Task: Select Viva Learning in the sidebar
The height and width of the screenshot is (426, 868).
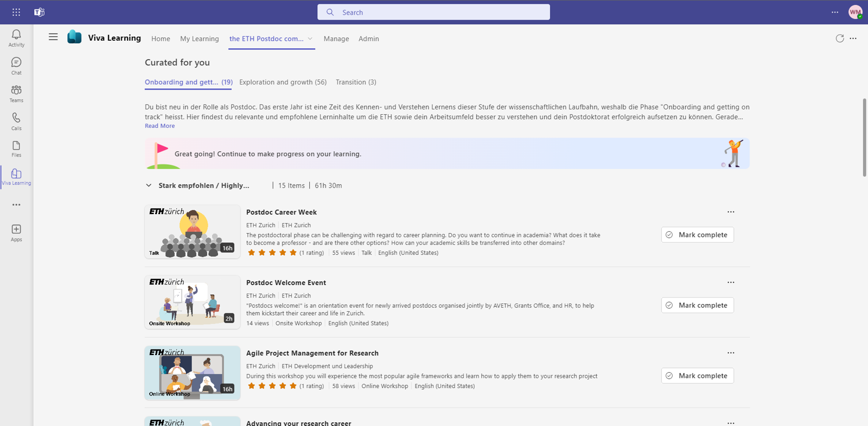Action: tap(16, 177)
